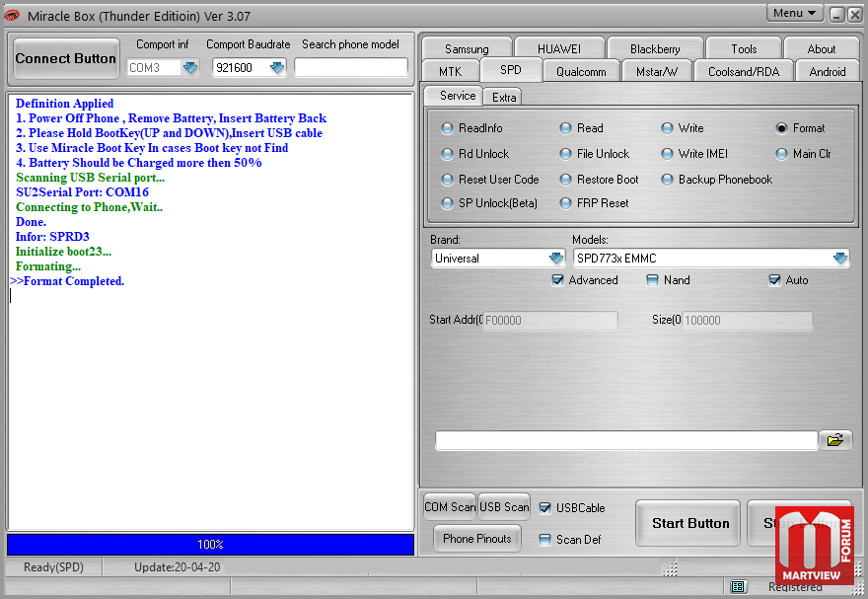Image resolution: width=868 pixels, height=599 pixels.
Task: Open the Extra sub-tab
Action: coord(504,97)
